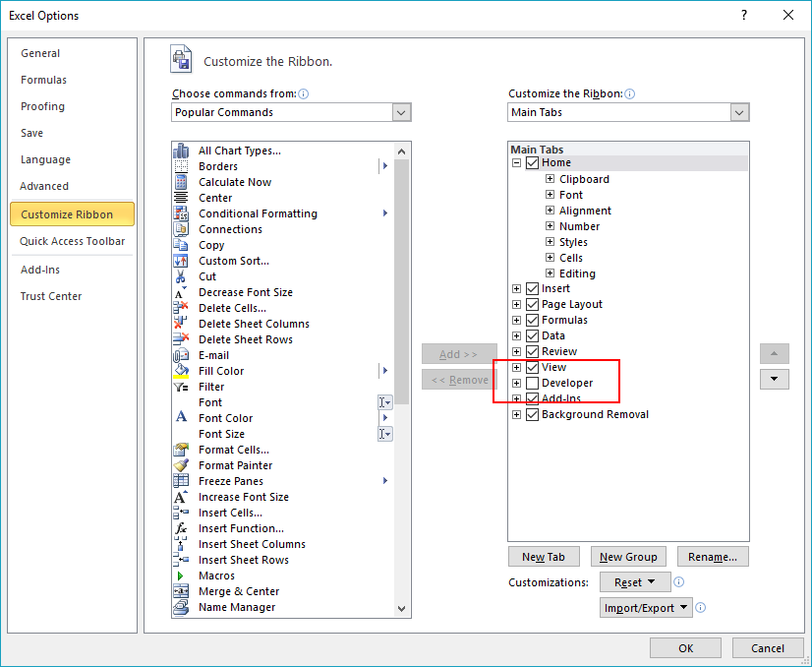Open the Reset customizations button
The image size is (812, 667).
click(x=635, y=582)
